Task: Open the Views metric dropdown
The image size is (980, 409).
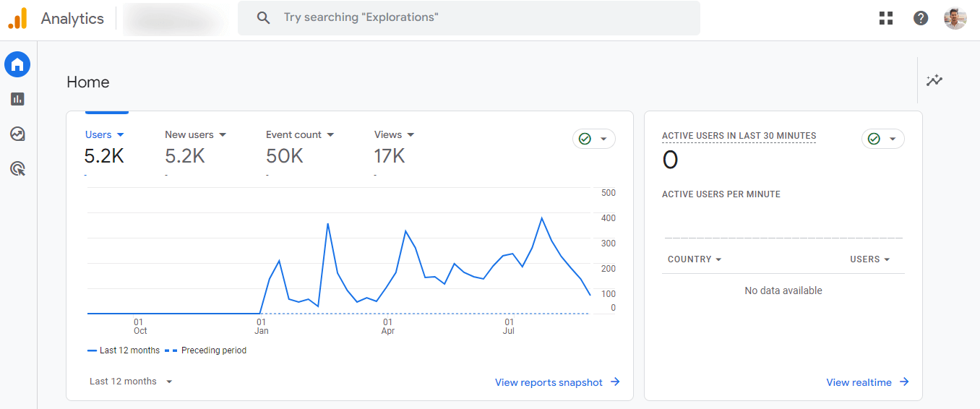Action: click(395, 134)
